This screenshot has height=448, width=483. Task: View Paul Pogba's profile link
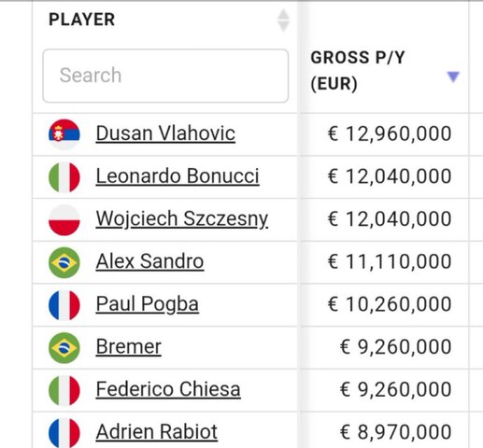pyautogui.click(x=148, y=304)
